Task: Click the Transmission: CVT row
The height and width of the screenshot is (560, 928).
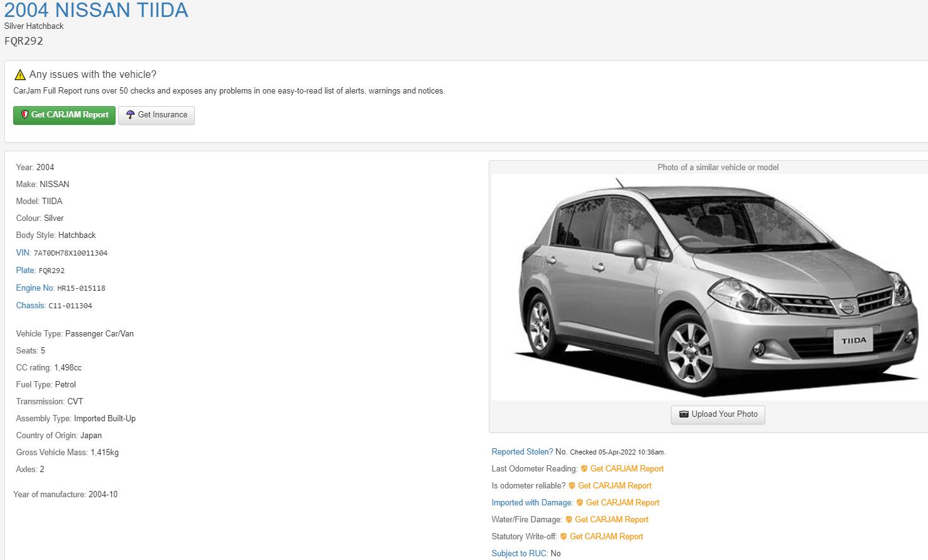Action: (50, 401)
